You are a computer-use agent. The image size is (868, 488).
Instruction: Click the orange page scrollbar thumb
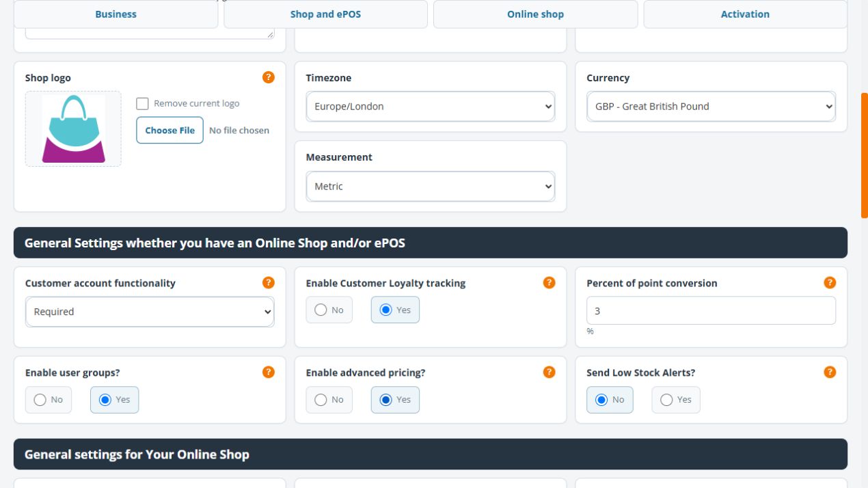coord(865,156)
